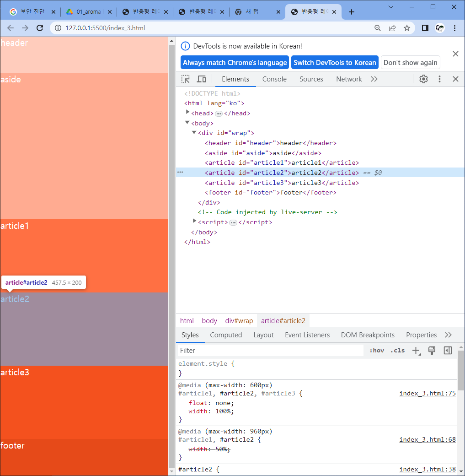Viewport: 465px width, 476px height.
Task: Open index_3.html:68 source link
Action: coord(428,439)
